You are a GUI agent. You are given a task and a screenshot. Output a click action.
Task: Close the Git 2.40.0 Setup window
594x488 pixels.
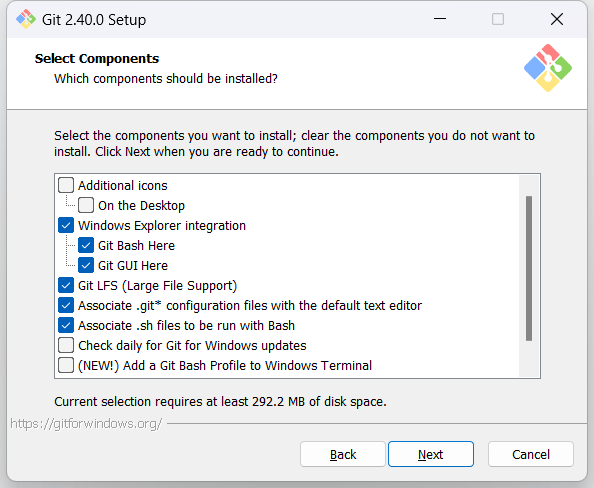point(556,19)
